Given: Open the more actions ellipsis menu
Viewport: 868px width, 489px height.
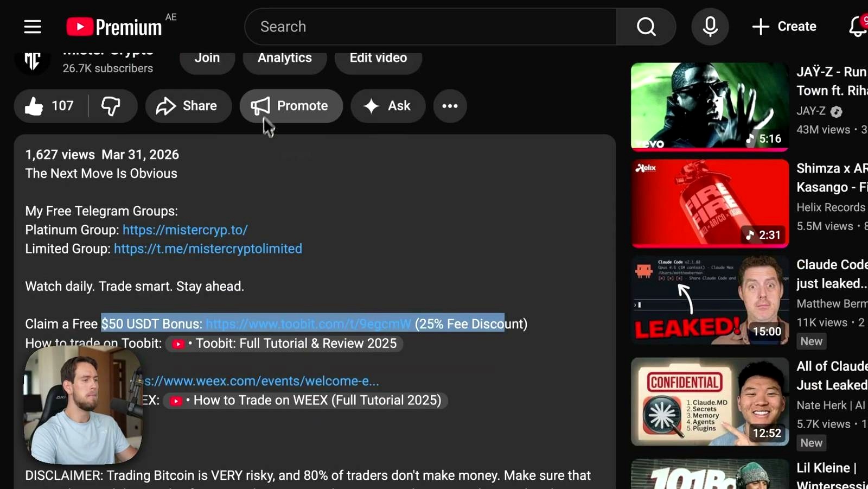Looking at the screenshot, I should click(x=450, y=106).
